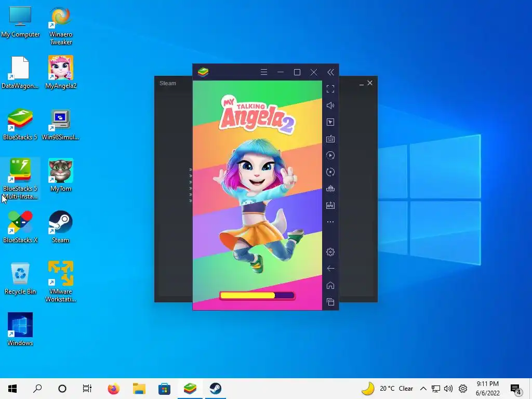Select DataWagon desktop file shortcut

(20, 73)
